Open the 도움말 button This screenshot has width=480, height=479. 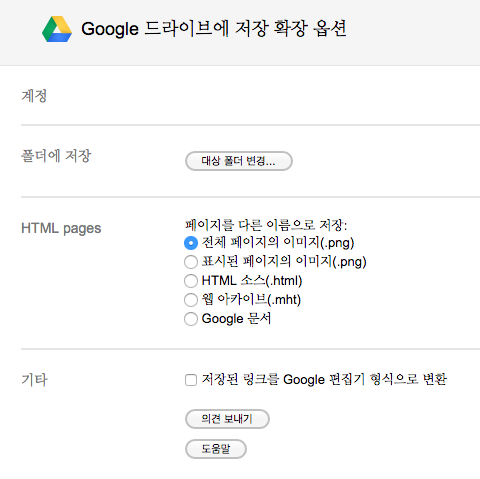tap(216, 449)
